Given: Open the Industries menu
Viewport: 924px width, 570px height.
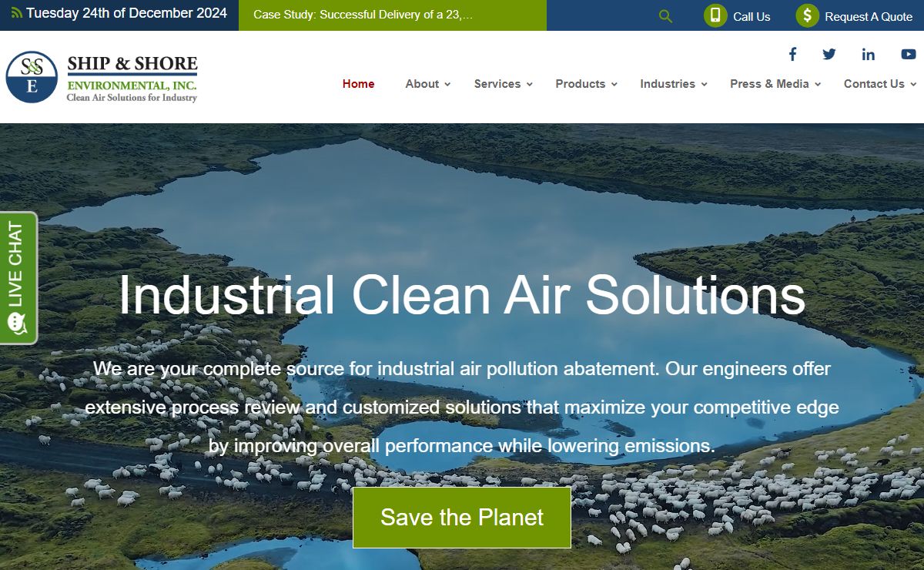Looking at the screenshot, I should [668, 84].
